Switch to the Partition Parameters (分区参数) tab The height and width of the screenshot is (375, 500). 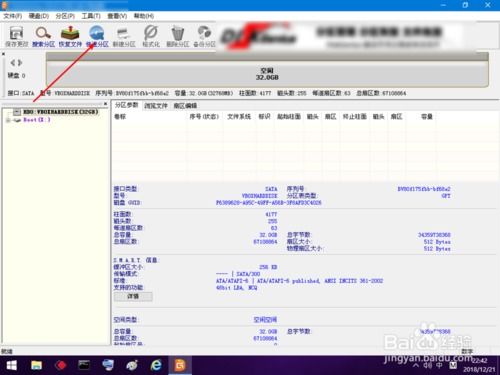coord(126,105)
